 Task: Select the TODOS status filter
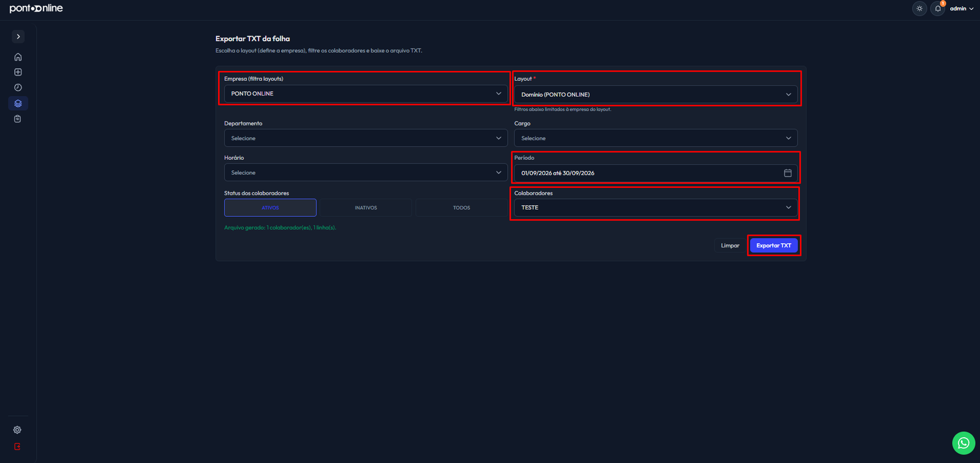[x=461, y=208]
